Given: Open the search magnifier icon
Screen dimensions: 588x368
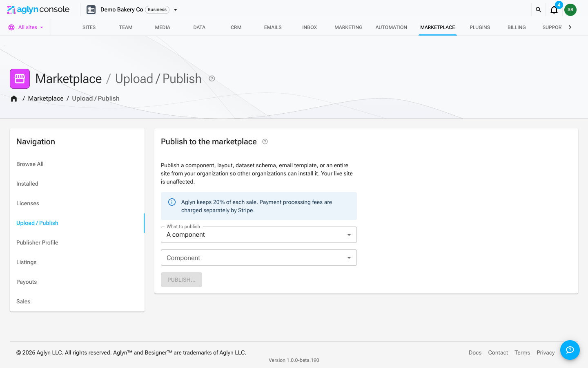Looking at the screenshot, I should coord(538,10).
